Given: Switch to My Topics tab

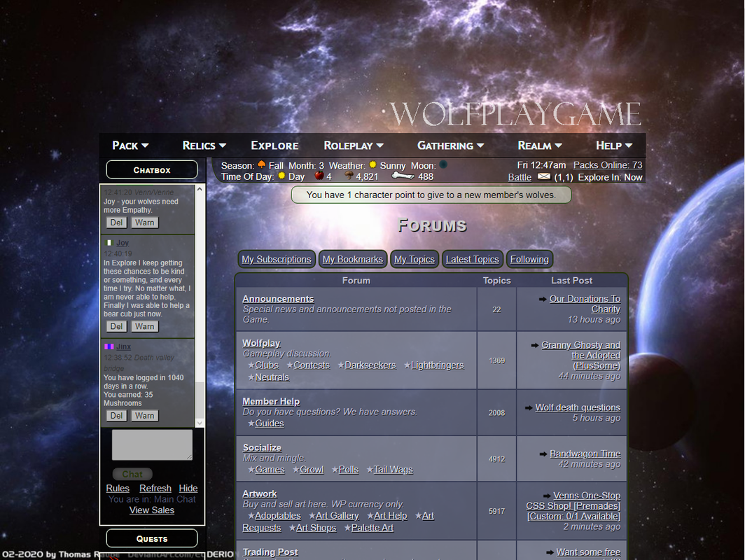Looking at the screenshot, I should coord(415,259).
